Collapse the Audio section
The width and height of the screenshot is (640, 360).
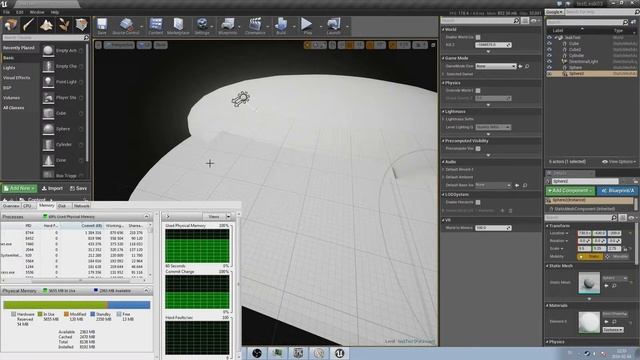click(x=444, y=162)
